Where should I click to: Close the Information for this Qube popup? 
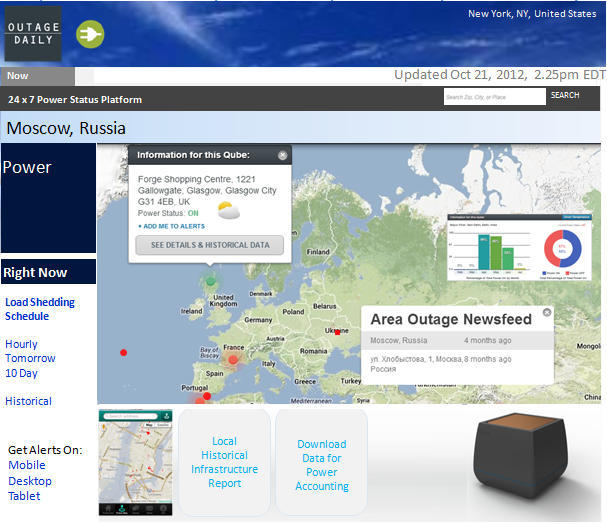(283, 155)
